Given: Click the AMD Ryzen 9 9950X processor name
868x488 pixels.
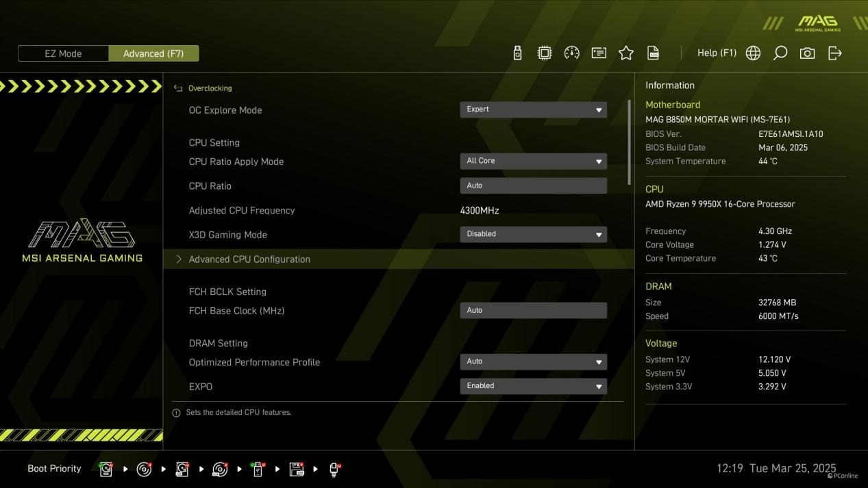Looking at the screenshot, I should click(720, 204).
